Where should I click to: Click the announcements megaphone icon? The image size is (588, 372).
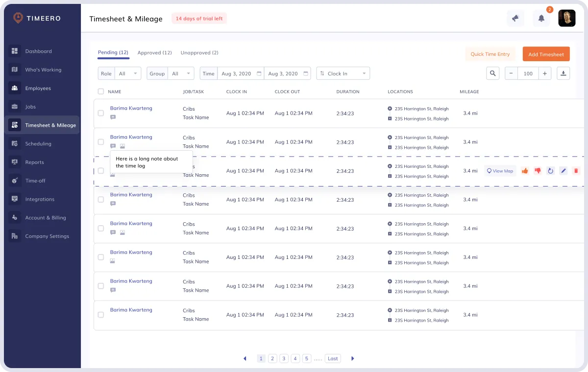[x=515, y=18]
